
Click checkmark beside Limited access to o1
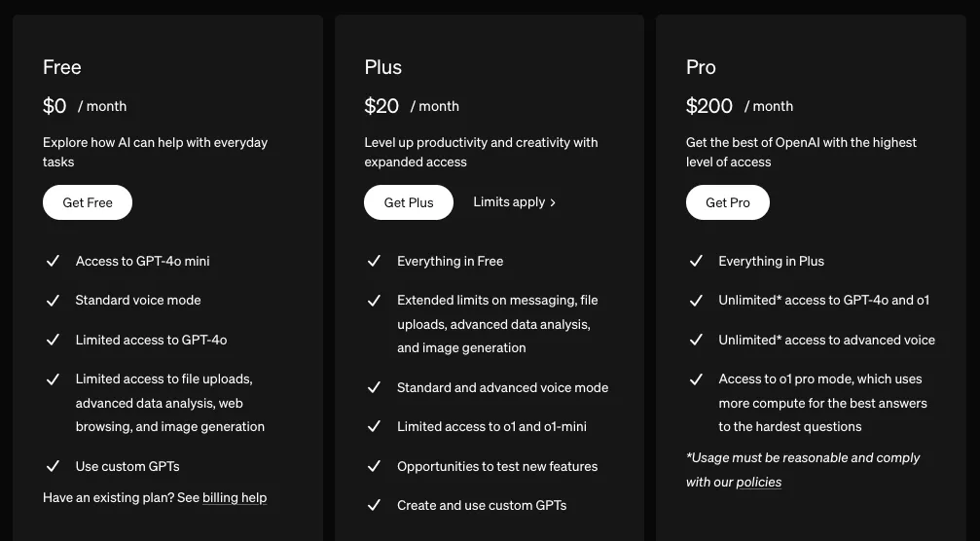[x=374, y=426]
